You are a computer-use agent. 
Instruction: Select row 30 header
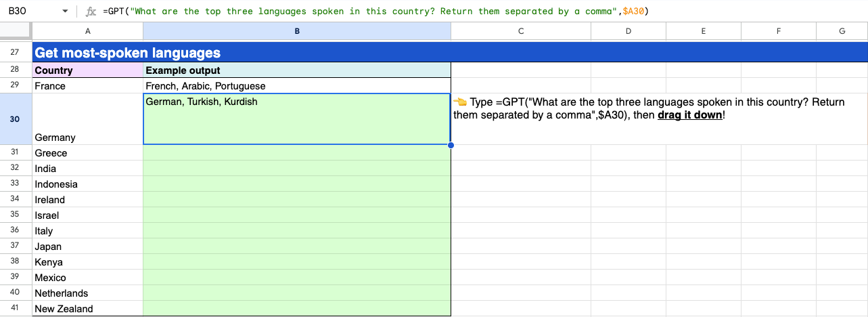point(16,119)
